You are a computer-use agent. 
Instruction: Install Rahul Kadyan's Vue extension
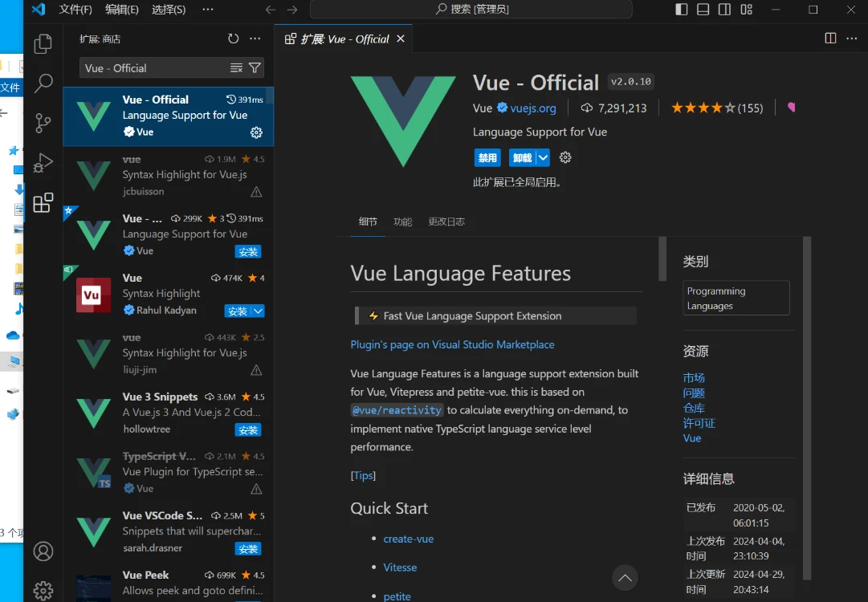coord(238,311)
